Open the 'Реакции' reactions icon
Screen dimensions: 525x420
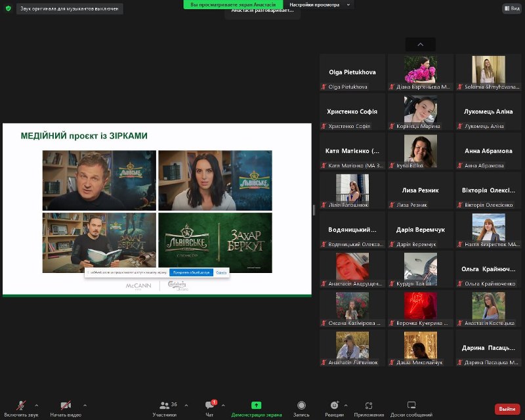pos(334,405)
